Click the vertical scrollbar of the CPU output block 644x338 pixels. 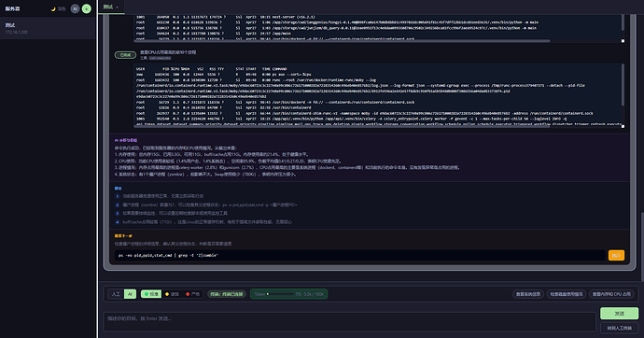point(623,84)
